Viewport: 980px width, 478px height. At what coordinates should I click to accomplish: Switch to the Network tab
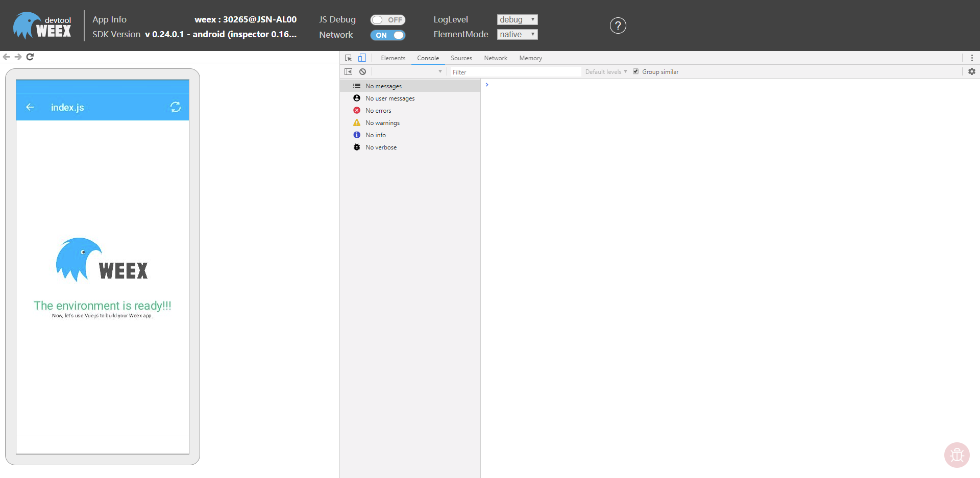pos(496,58)
